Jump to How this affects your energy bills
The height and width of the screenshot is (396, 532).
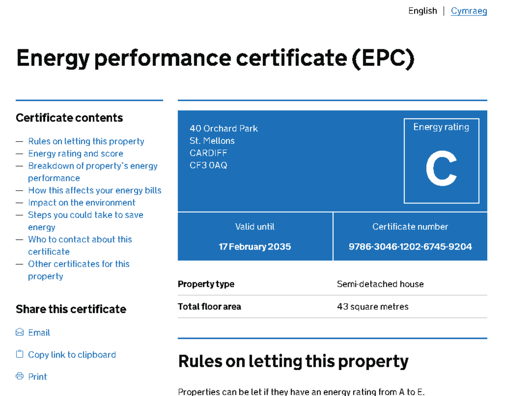click(x=95, y=190)
